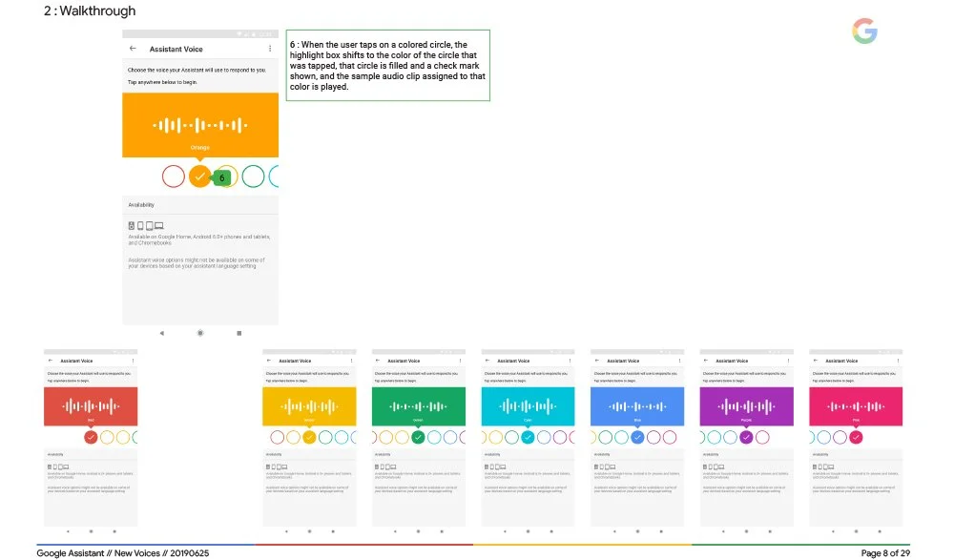Tap the orange waveform banner labeled Orange
Screen dimensions: 954x560
click(x=200, y=125)
